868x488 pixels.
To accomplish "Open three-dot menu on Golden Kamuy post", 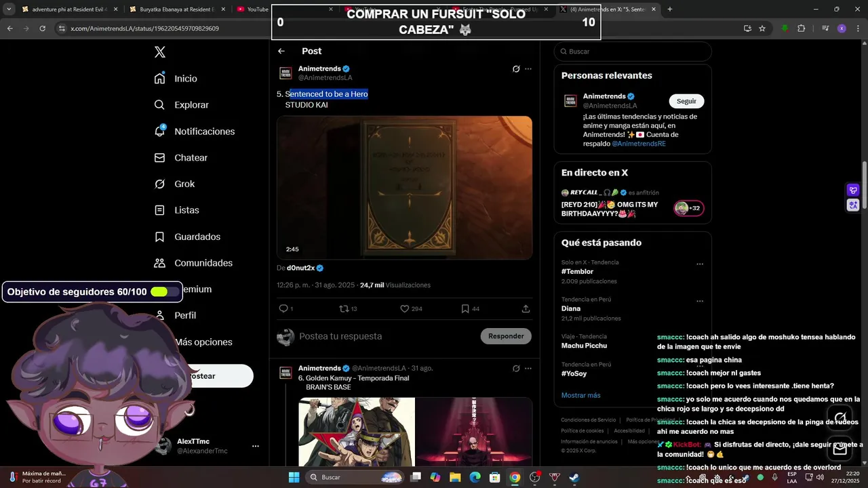I will [528, 369].
